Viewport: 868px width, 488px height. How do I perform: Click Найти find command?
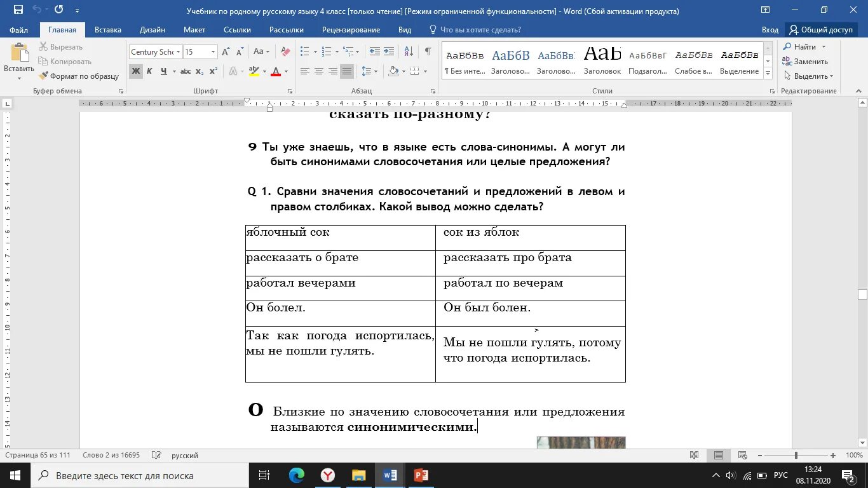click(800, 47)
